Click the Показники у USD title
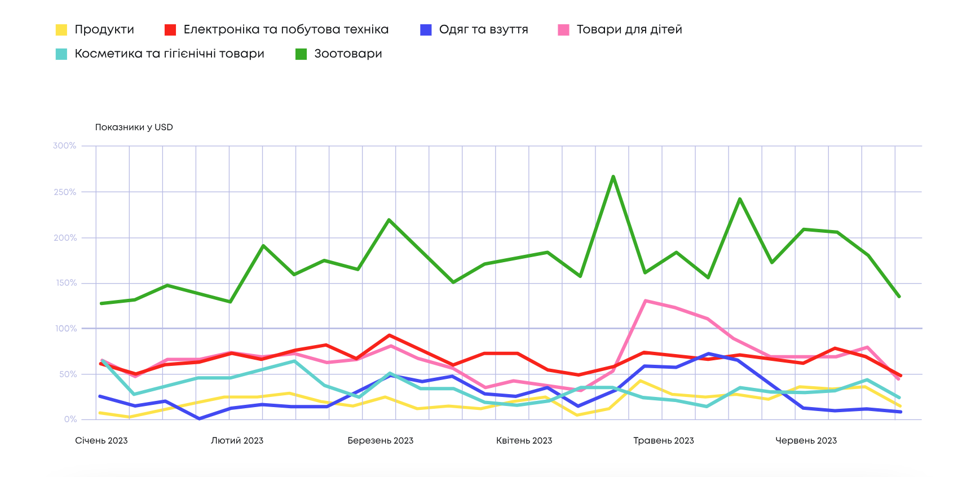 coord(134,127)
